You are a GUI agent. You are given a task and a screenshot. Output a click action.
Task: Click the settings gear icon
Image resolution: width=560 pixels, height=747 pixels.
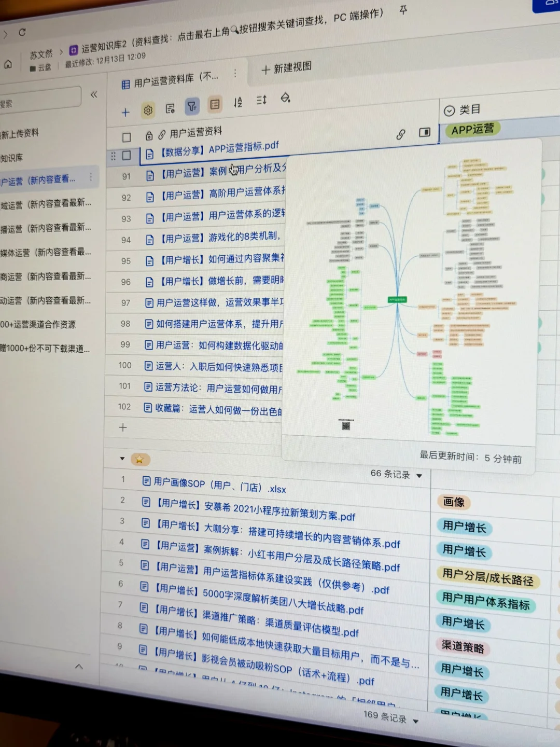148,110
